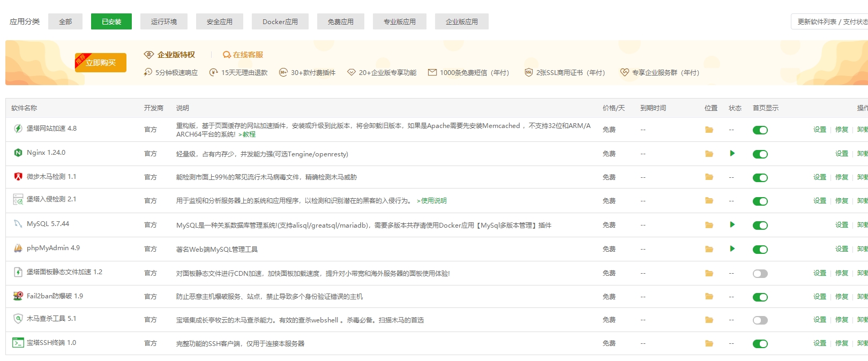Select the Docker应用 category tab
The image size is (868, 361).
tap(280, 21)
